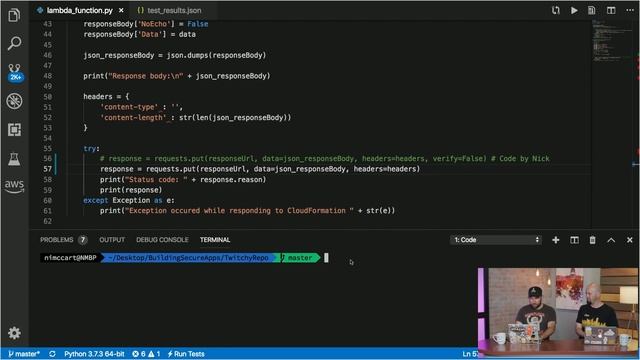Click line number 57 in the gutter
This screenshot has width=640, height=360.
(x=48, y=169)
